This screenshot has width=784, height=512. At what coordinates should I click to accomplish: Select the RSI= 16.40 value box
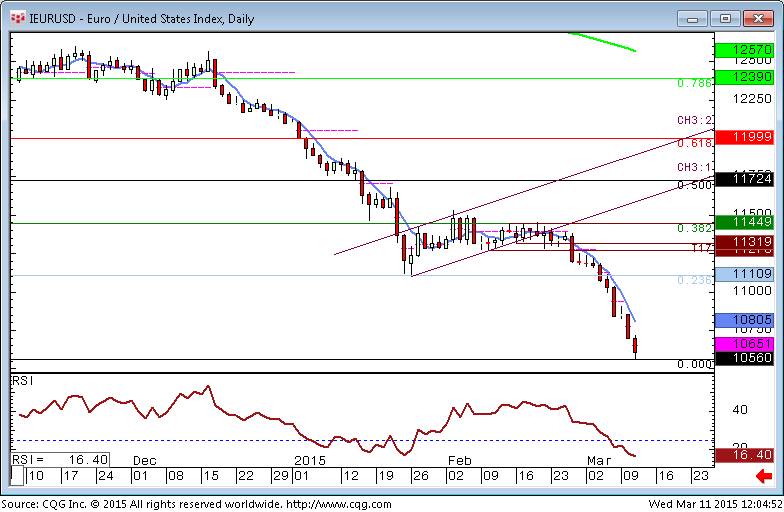60,458
